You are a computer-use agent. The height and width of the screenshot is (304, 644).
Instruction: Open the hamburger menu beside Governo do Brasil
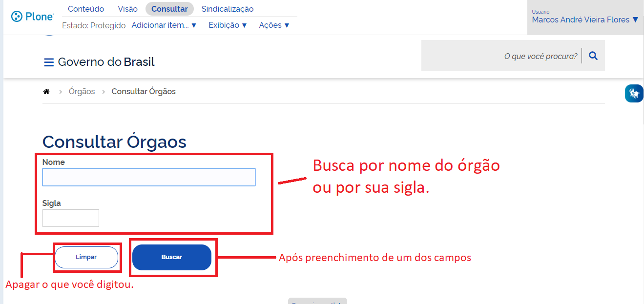click(48, 62)
